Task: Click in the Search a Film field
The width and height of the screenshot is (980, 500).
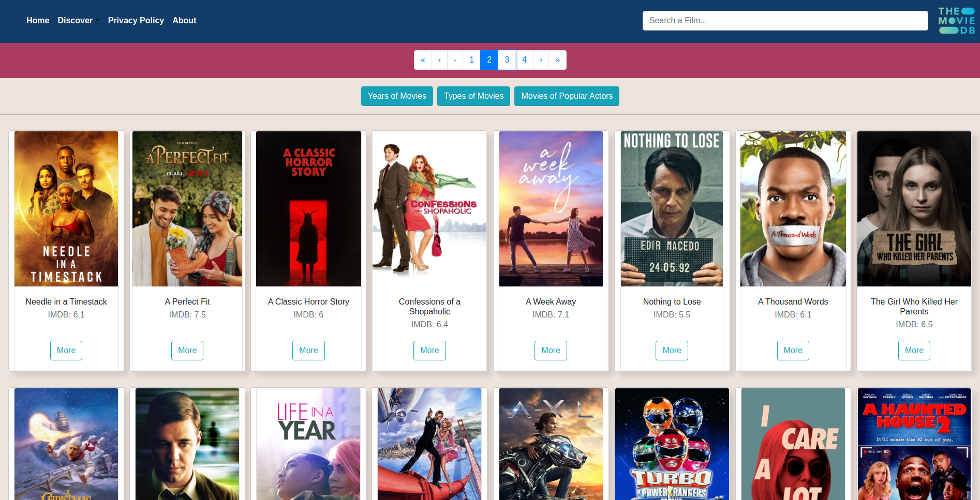Action: point(785,21)
